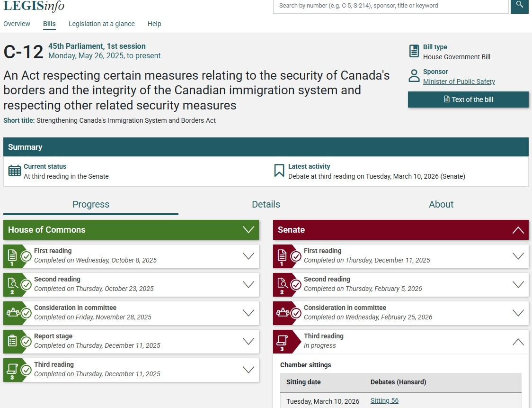The width and height of the screenshot is (532, 408).
Task: Click House of Commons committee stage icon
Action: tap(12, 313)
